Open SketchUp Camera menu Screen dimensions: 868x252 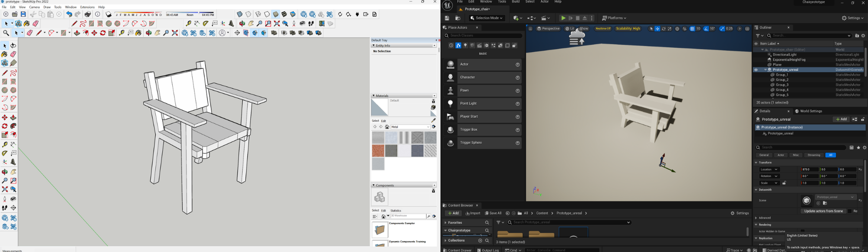[34, 7]
